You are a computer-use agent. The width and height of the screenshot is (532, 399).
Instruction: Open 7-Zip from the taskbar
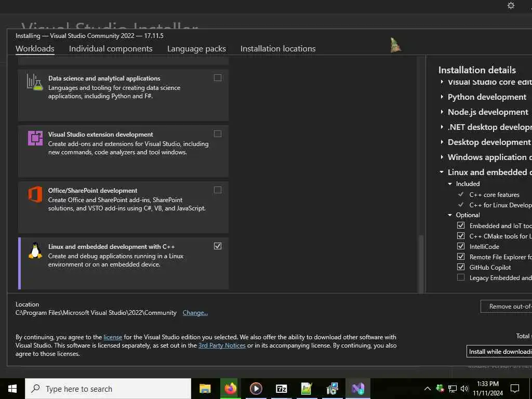[x=281, y=389]
